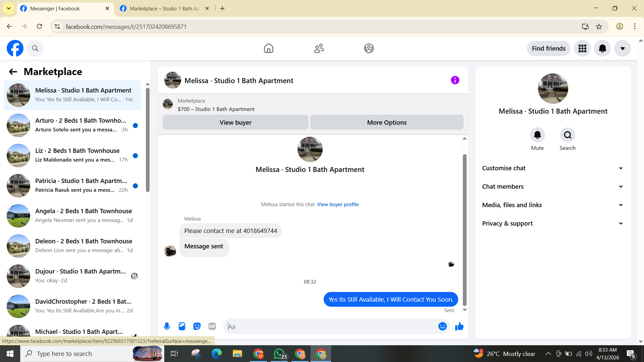Attach a photo using image icon

click(182, 326)
